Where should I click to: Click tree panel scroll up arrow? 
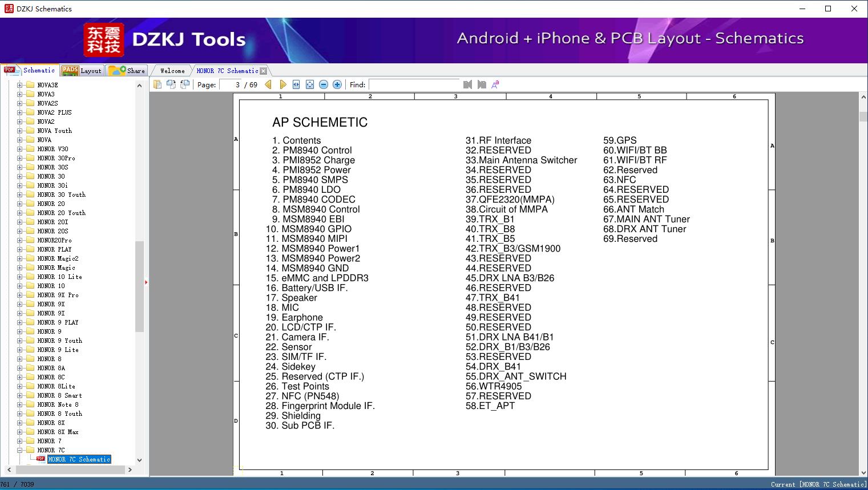tap(139, 86)
